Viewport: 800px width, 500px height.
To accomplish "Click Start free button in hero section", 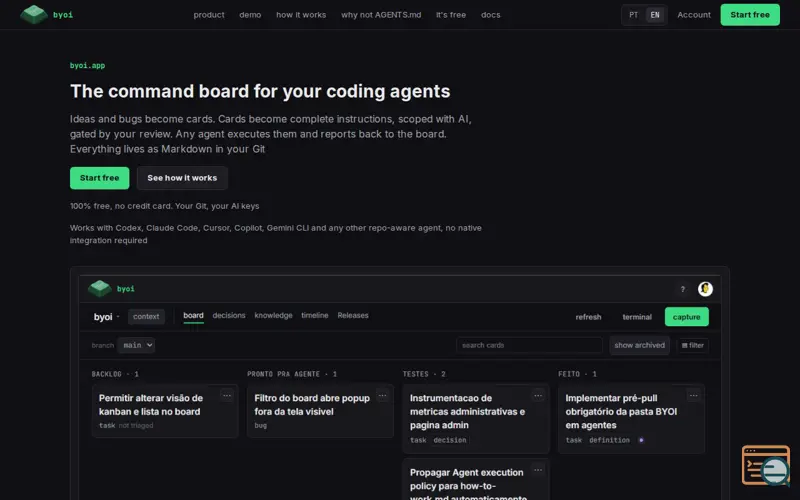I will pos(99,178).
